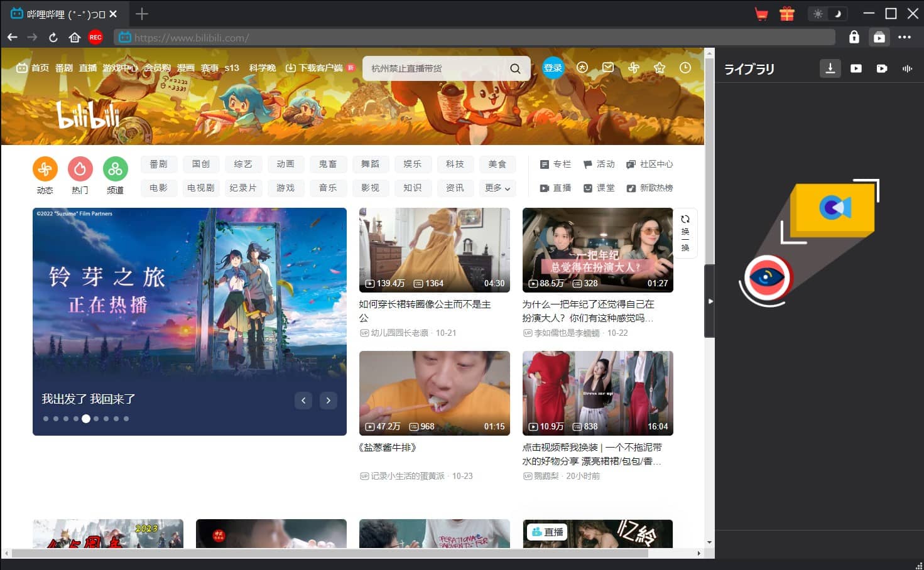Select the 鬼畜 category
The width and height of the screenshot is (924, 570).
point(328,164)
